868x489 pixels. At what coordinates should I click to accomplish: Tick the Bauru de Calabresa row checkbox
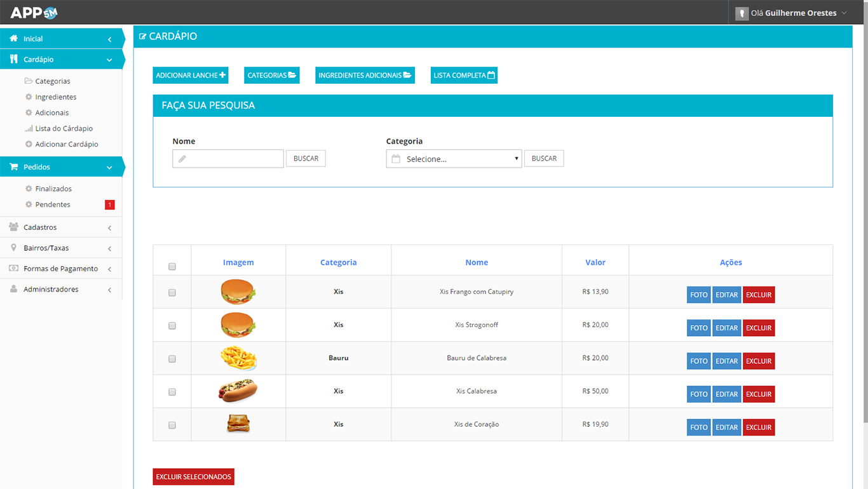[x=172, y=359]
